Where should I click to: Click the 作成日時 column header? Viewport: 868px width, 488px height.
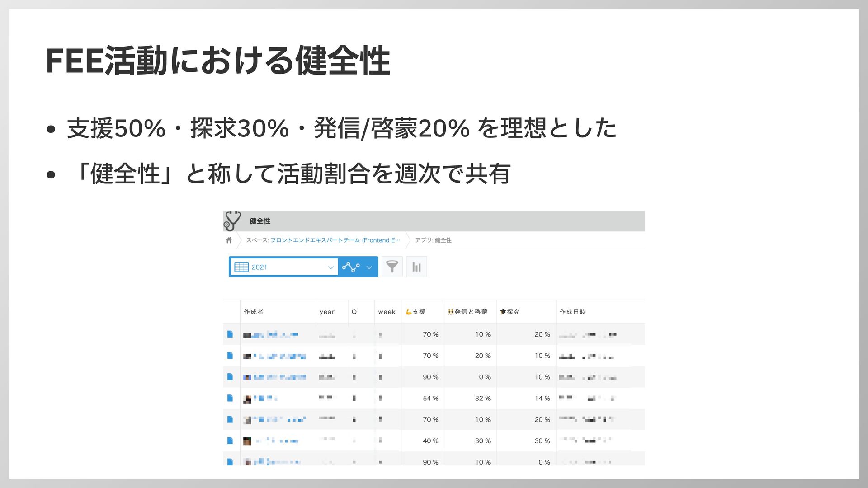pos(572,312)
